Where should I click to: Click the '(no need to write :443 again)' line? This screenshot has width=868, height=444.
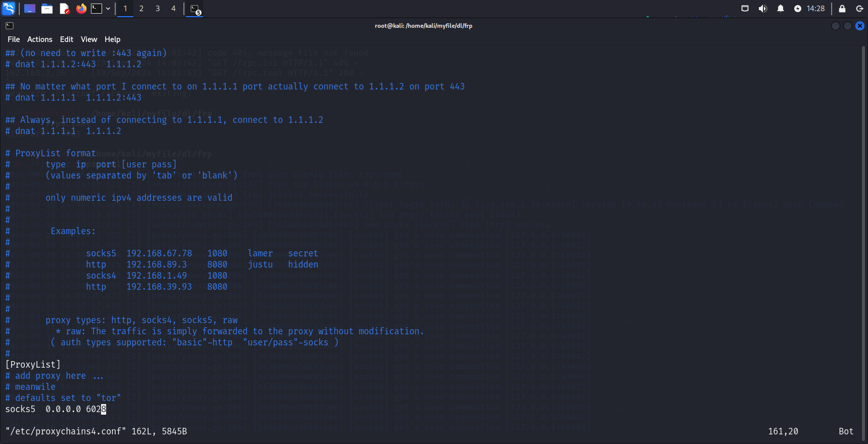[86, 53]
